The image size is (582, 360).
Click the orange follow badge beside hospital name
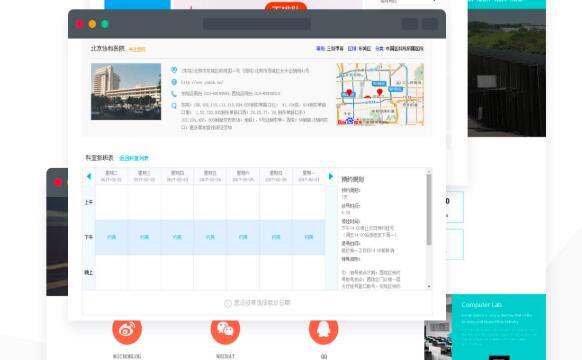pyautogui.click(x=137, y=49)
